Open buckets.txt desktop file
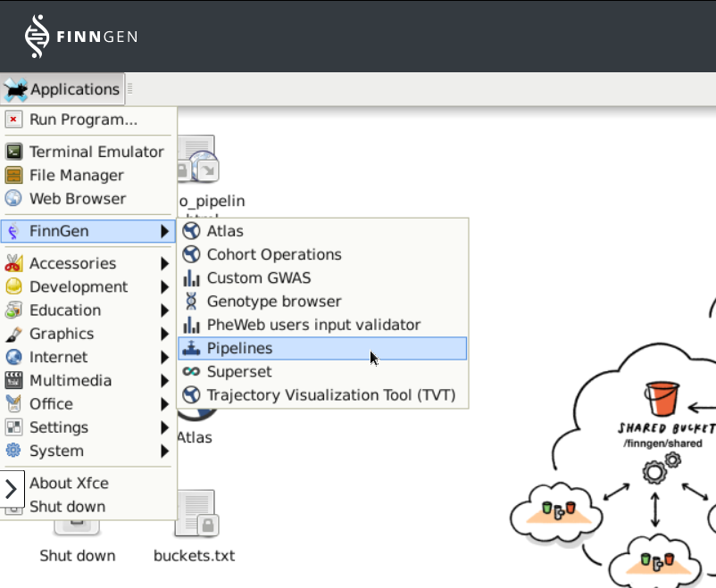This screenshot has width=716, height=588. coord(194,525)
